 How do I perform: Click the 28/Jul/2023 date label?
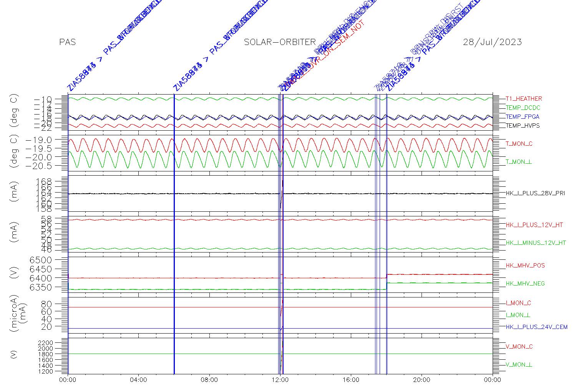click(x=492, y=42)
